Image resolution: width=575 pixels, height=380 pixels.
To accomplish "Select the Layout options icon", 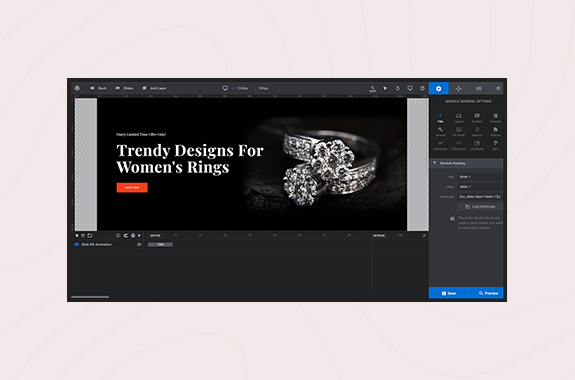I will pyautogui.click(x=459, y=118).
